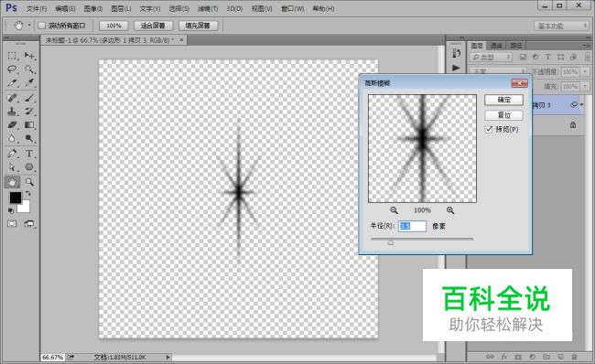The width and height of the screenshot is (595, 364).
Task: Select the Move tool
Action: click(x=29, y=56)
